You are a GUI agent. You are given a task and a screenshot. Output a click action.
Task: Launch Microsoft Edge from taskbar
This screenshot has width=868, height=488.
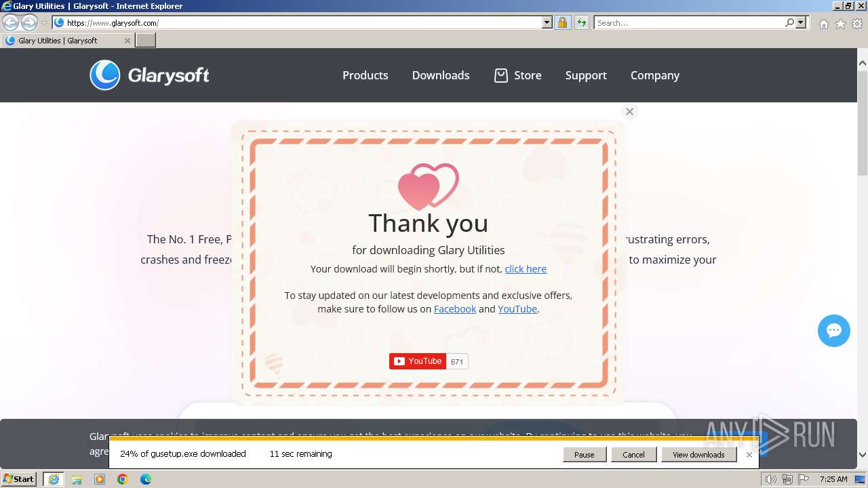tap(146, 479)
